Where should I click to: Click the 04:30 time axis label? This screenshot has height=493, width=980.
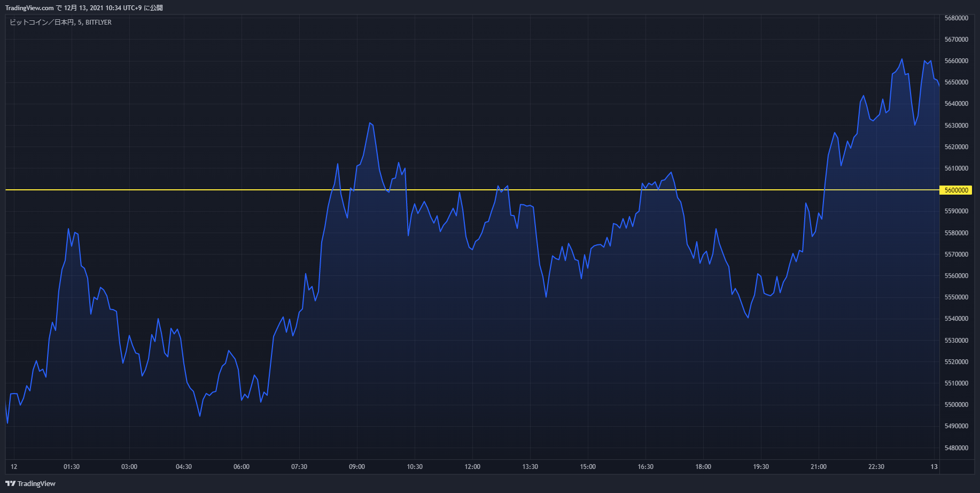click(x=184, y=467)
